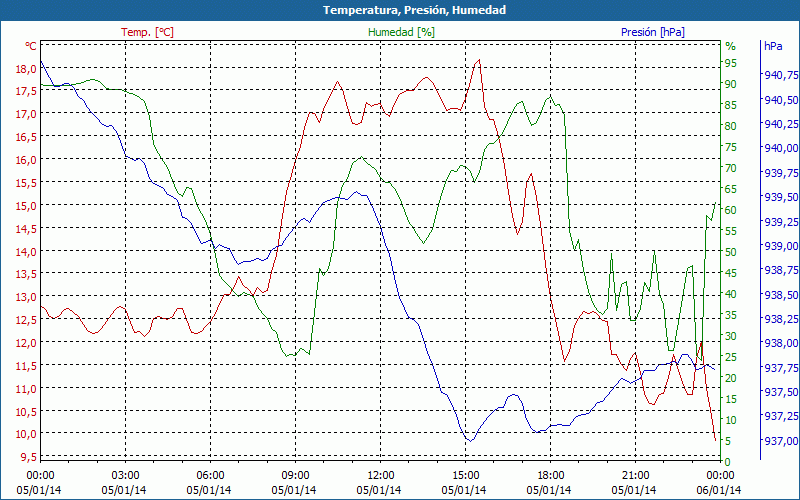Click the humidity axis value '90'
The width and height of the screenshot is (800, 500).
[731, 84]
